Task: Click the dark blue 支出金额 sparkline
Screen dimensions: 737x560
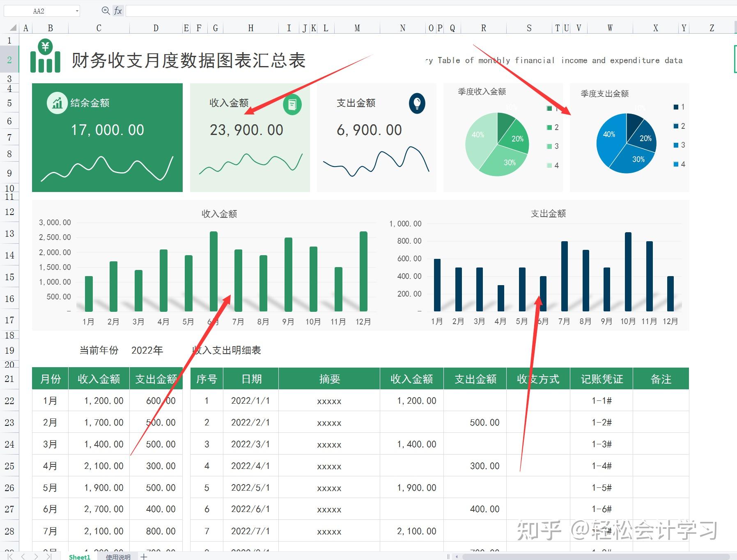Action: (376, 161)
